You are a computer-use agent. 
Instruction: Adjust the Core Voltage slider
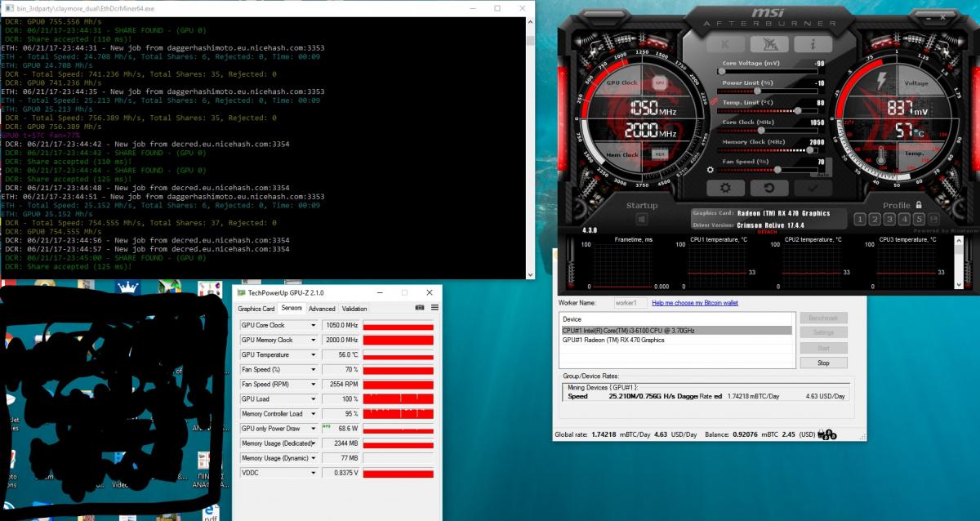(x=766, y=71)
